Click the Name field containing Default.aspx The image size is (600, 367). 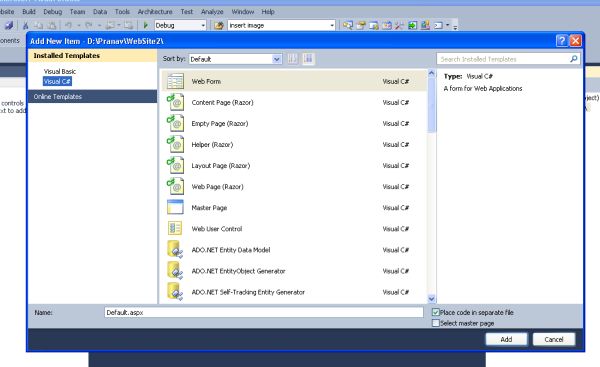264,312
